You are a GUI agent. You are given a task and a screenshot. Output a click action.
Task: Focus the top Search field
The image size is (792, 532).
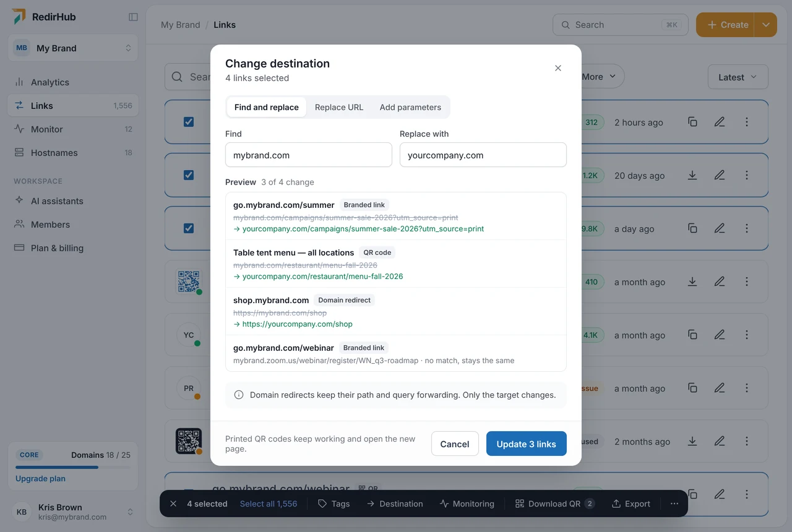620,25
